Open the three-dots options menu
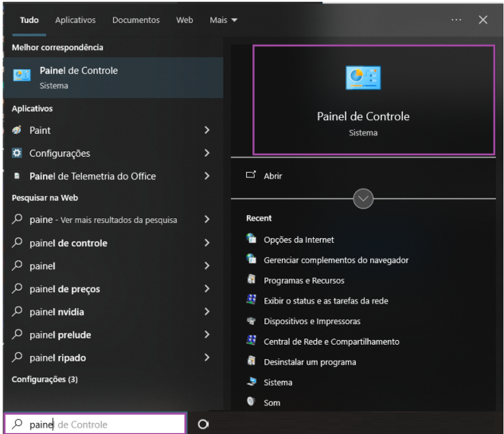Viewport: 504px width, 434px height. coord(456,20)
